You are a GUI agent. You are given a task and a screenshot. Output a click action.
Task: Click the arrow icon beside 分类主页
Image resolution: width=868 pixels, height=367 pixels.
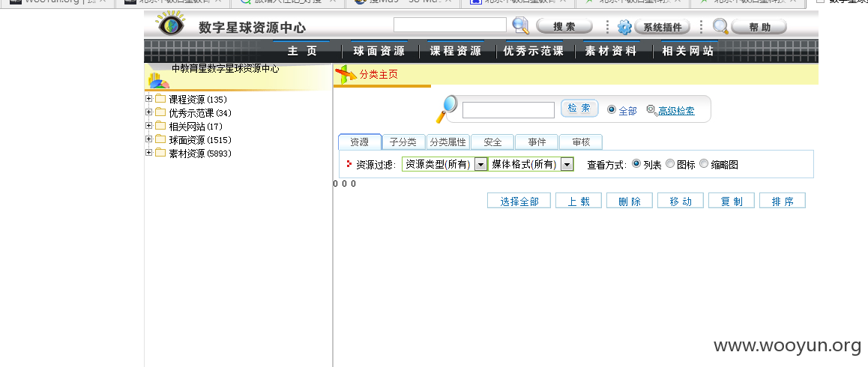(346, 75)
